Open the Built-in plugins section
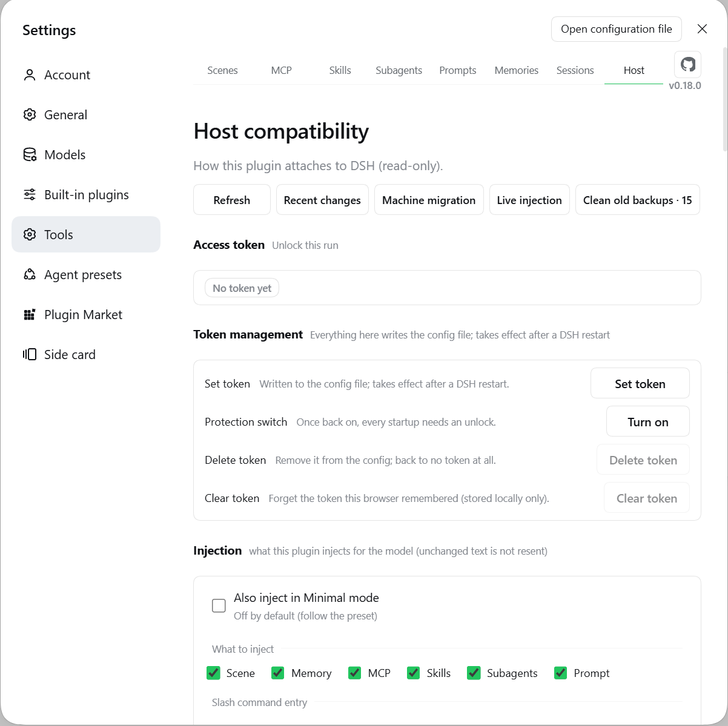 click(x=86, y=195)
